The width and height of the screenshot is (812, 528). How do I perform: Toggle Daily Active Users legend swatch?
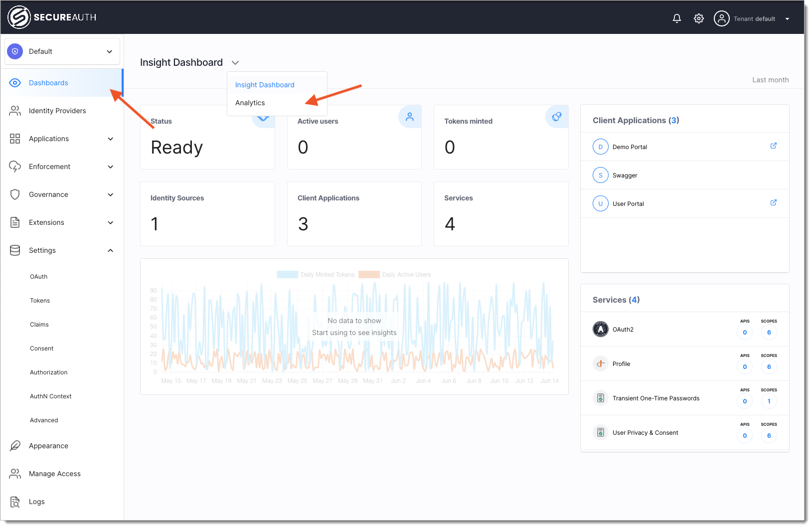(369, 275)
